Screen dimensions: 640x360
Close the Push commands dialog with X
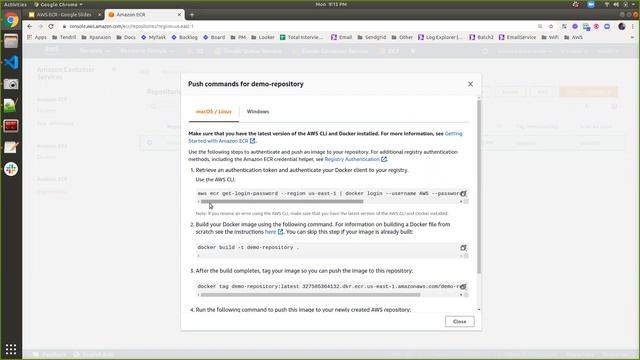[x=470, y=84]
